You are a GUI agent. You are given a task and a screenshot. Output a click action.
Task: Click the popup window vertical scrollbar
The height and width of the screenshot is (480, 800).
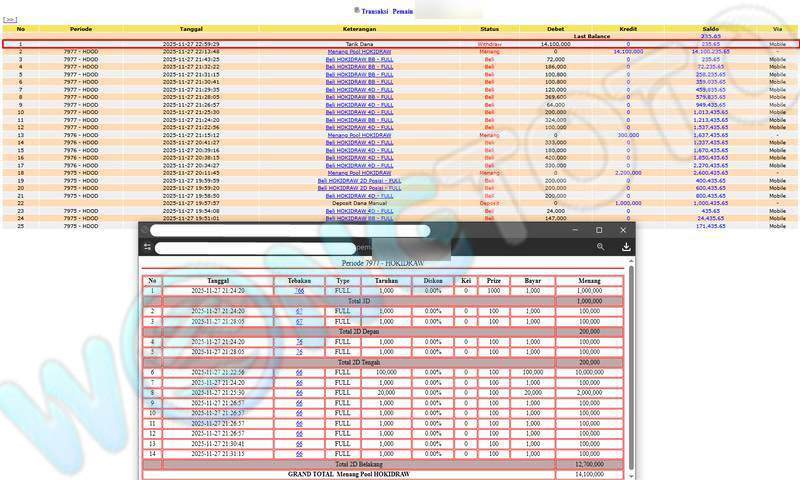click(x=631, y=360)
